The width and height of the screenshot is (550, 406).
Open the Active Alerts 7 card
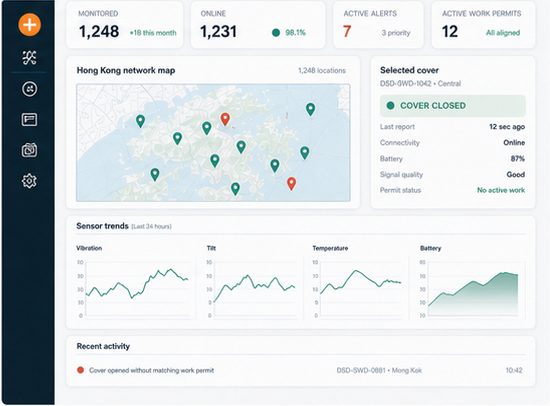pyautogui.click(x=378, y=24)
